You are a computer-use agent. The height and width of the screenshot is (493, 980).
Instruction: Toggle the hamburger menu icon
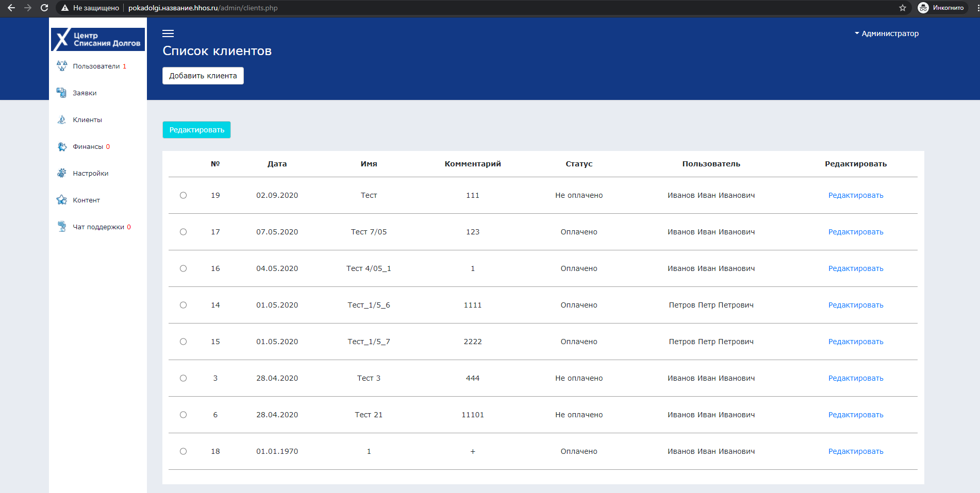[x=168, y=33]
